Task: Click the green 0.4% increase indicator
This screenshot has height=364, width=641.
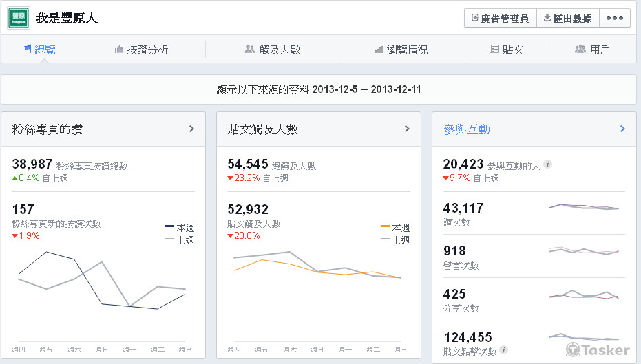Action: pyautogui.click(x=25, y=178)
